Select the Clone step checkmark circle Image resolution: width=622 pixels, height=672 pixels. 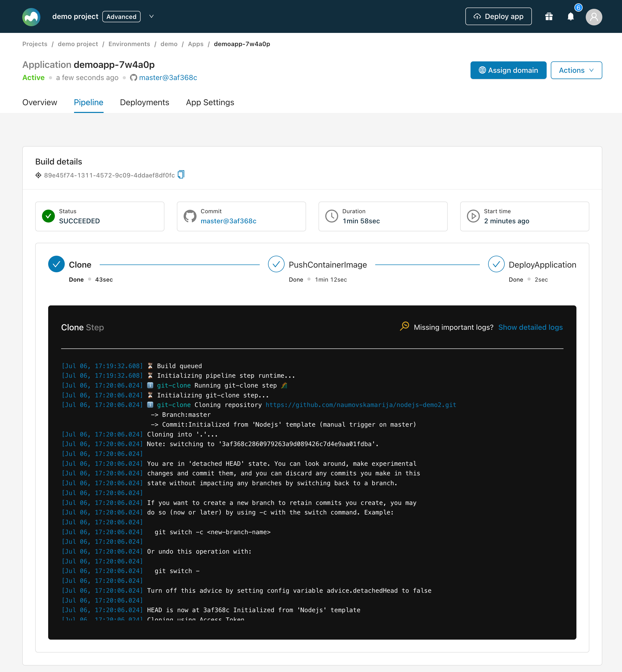click(x=56, y=264)
